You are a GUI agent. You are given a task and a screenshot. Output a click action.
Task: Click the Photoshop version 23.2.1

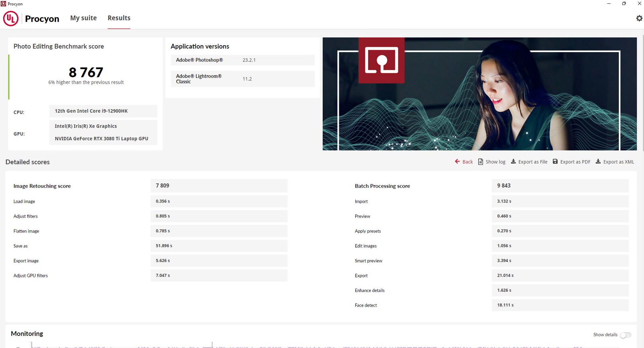point(249,60)
